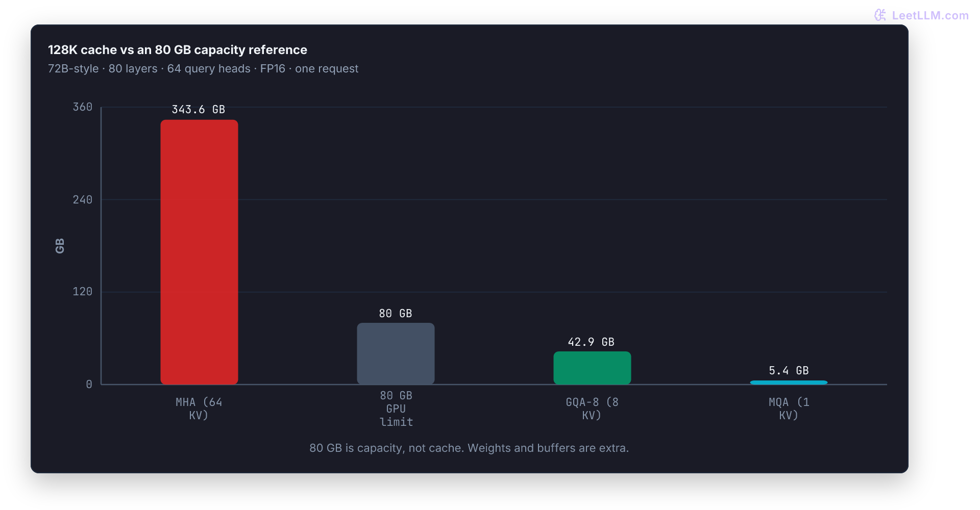Viewport: 980px width, 510px height.
Task: Click the gray 80 GB GPU limit bar
Action: pyautogui.click(x=396, y=353)
